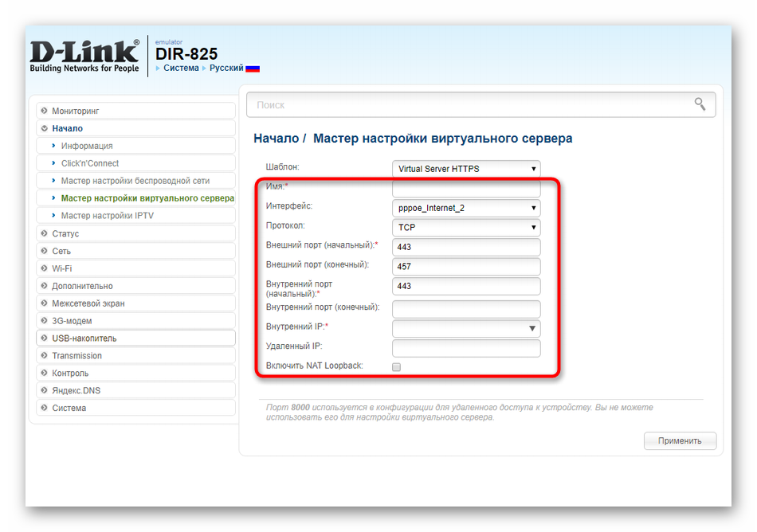The height and width of the screenshot is (532, 757).
Task: Open the Wi-Fi menu section
Action: (62, 268)
